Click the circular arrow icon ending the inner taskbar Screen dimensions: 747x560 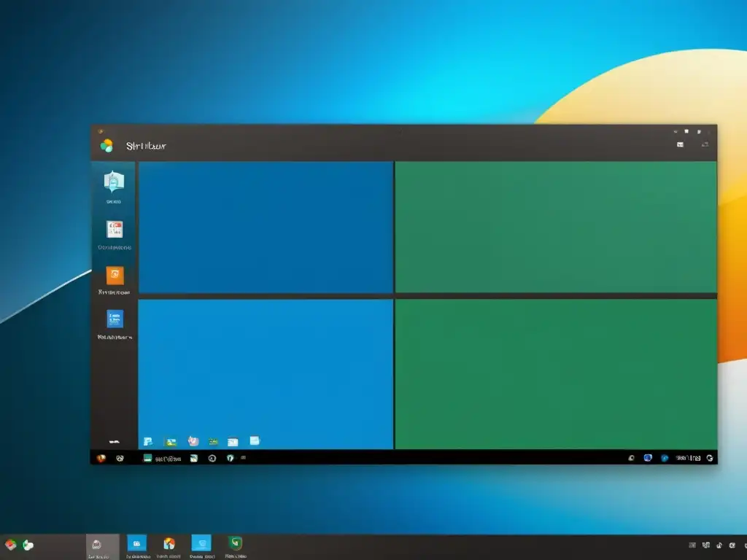coord(710,458)
